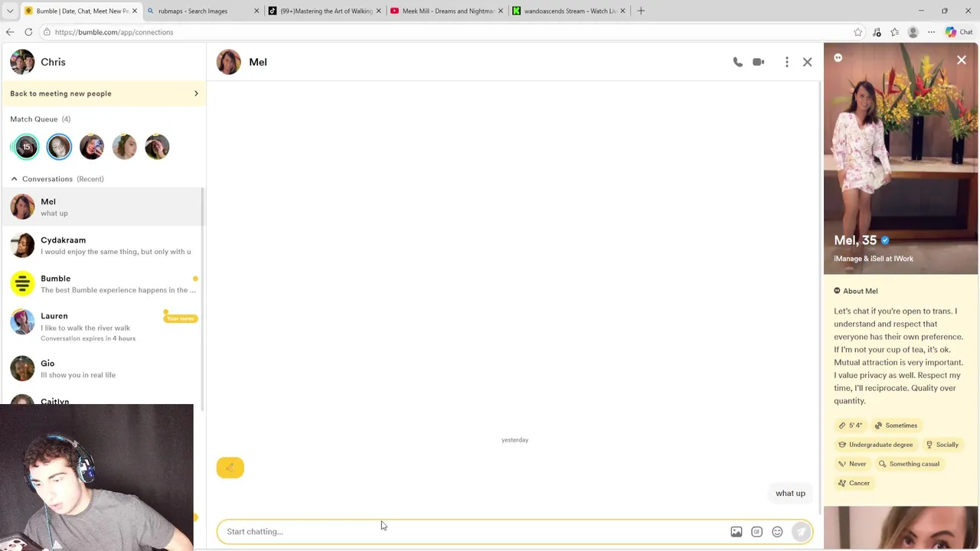
Task: Click the 'what up' sent message
Action: 790,494
